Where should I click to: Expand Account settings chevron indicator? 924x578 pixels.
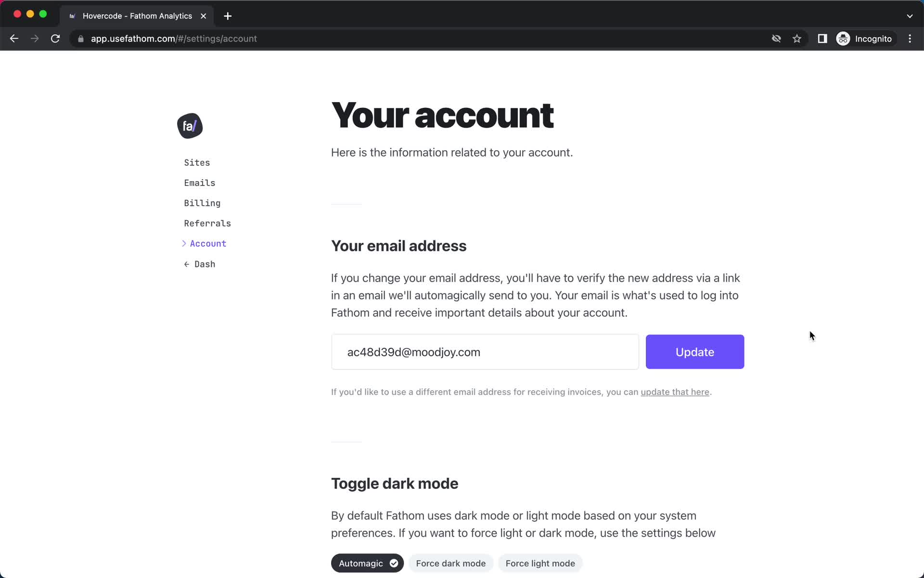[184, 243]
